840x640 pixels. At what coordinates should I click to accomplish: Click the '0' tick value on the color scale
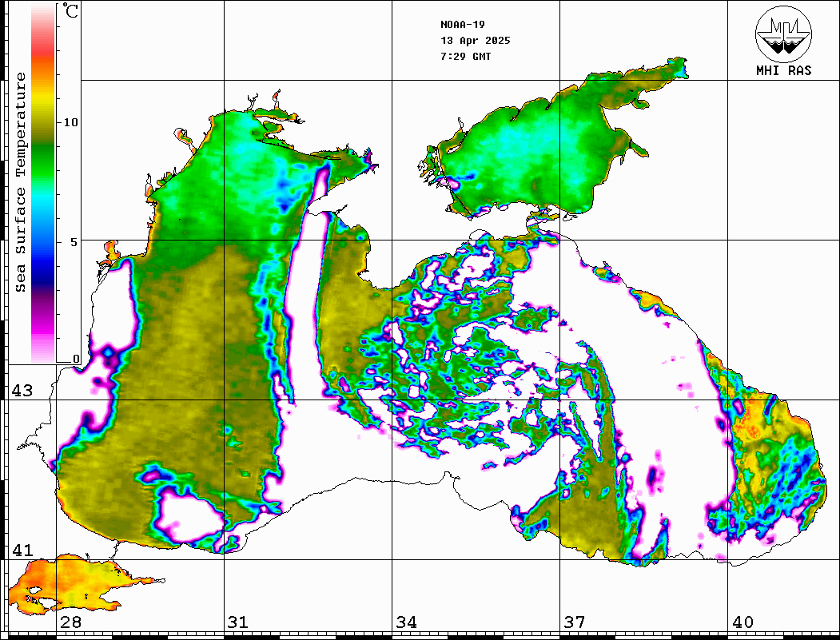click(x=76, y=359)
